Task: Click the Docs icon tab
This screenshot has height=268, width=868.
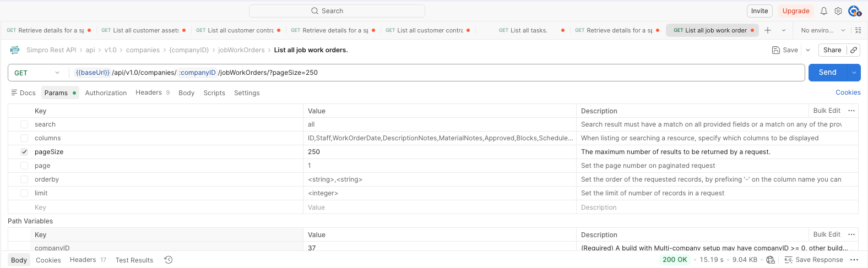Action: point(23,93)
